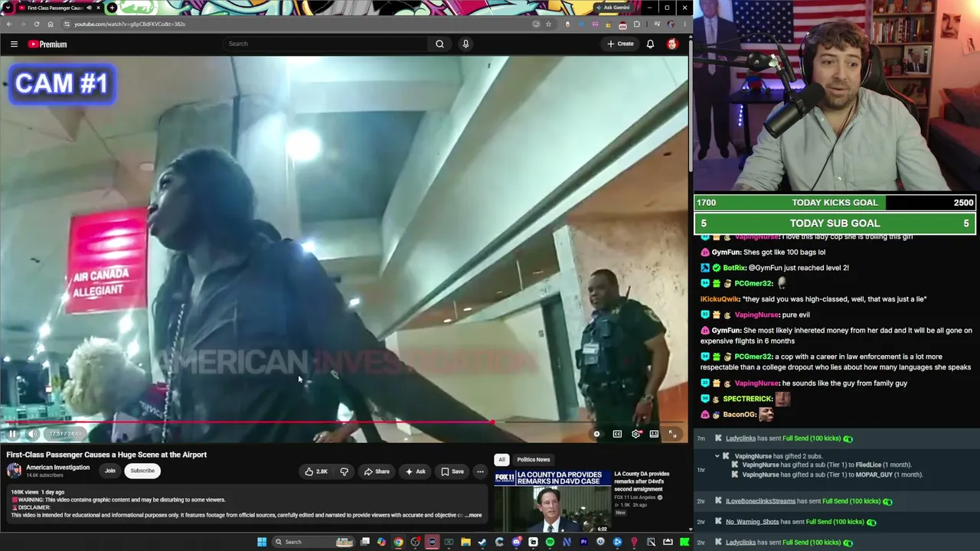Screen dimensions: 980x551
Task: Open YouTube notifications bell
Action: [x=650, y=44]
